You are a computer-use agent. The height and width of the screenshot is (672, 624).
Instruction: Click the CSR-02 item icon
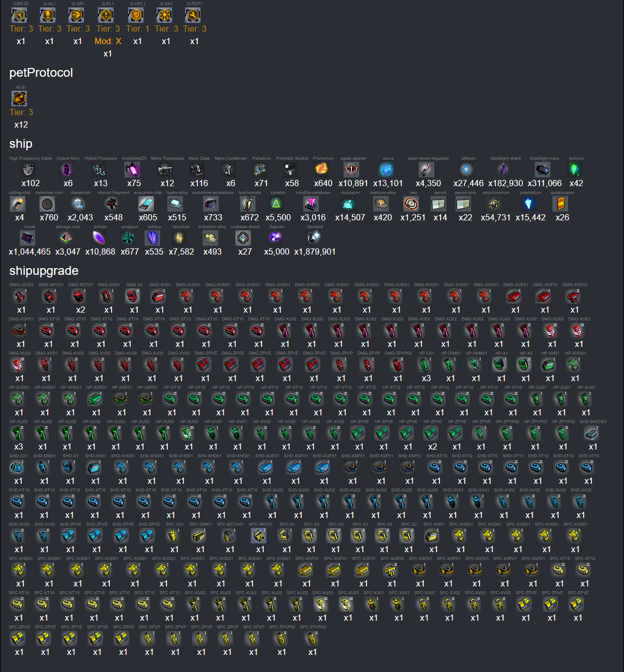[x=19, y=16]
